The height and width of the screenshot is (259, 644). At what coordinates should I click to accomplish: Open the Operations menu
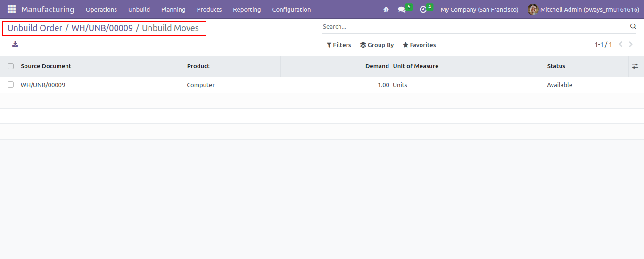point(101,9)
